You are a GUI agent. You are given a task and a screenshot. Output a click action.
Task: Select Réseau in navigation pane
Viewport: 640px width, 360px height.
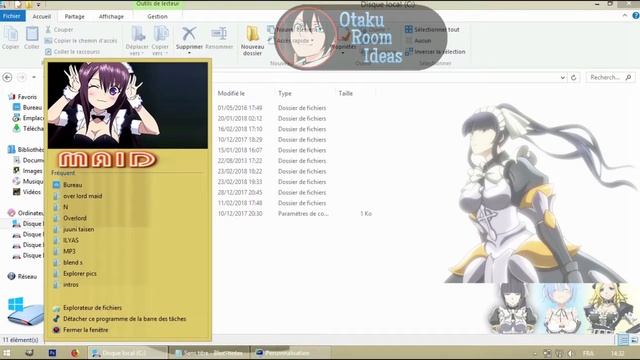point(27,276)
